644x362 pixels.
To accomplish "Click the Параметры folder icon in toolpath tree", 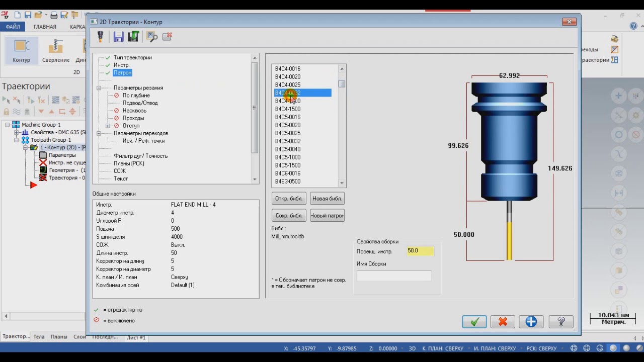I will coord(43,155).
